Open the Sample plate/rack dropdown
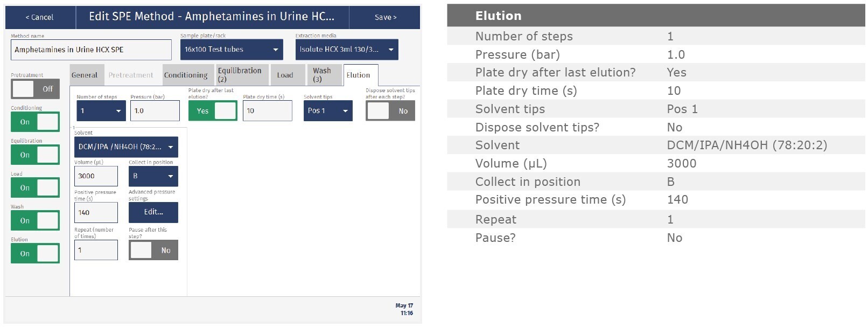Screen dimensions: 868x327 [x=231, y=50]
